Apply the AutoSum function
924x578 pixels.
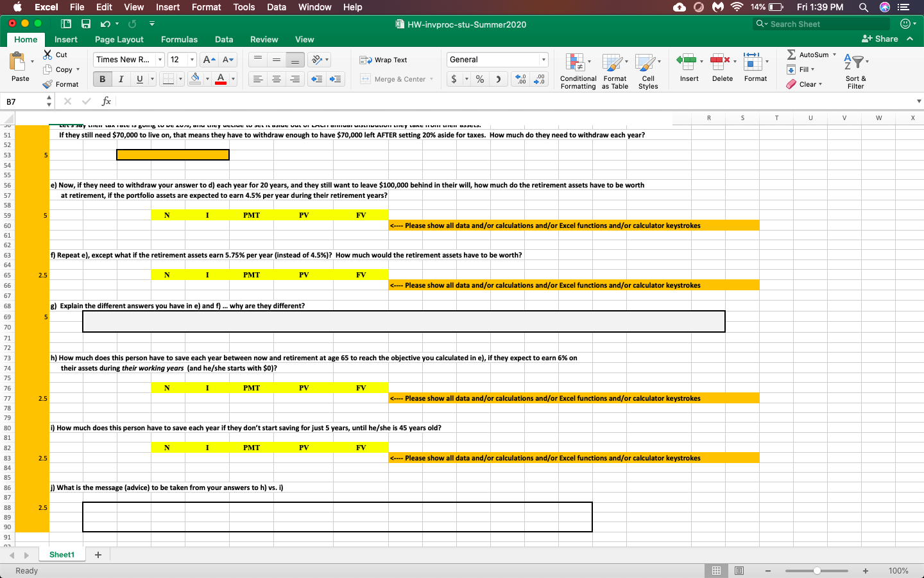tap(808, 54)
